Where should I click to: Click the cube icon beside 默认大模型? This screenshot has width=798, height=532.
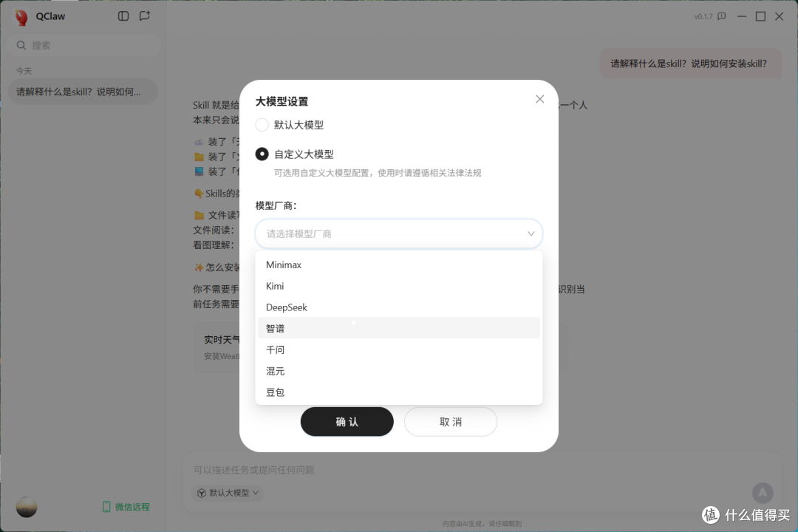(202, 493)
